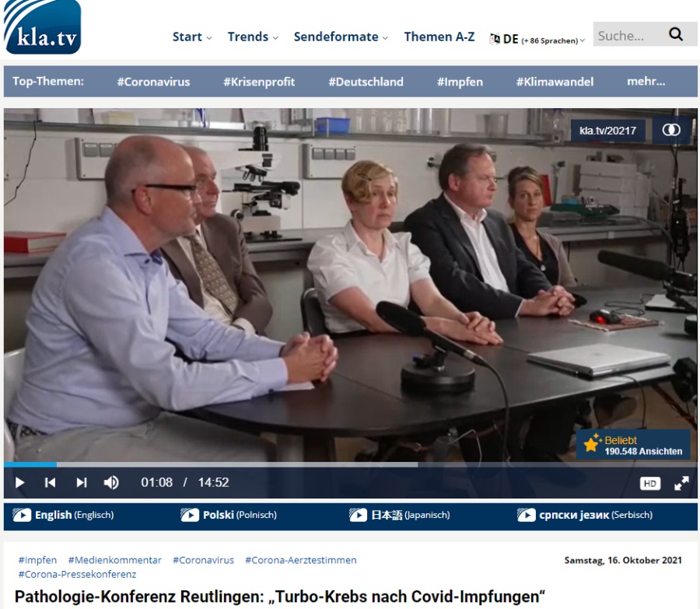Click the #Corona-Pressekonferenz tag link
700x609 pixels.
tap(77, 574)
